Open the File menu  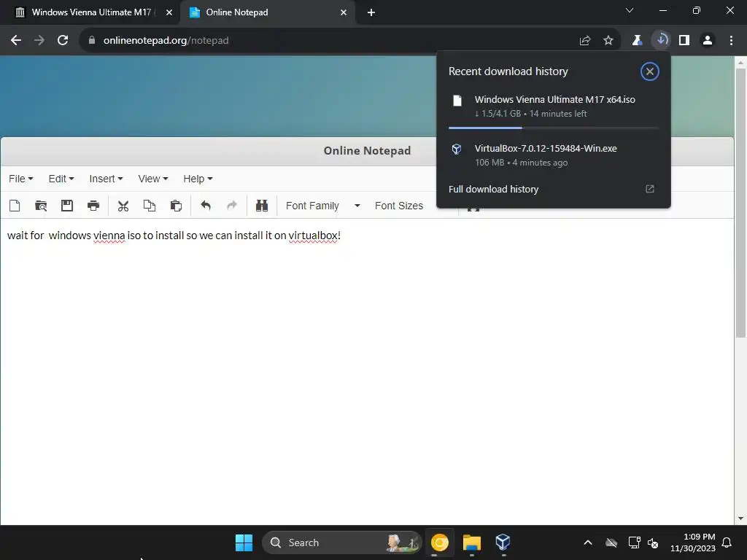click(x=21, y=179)
